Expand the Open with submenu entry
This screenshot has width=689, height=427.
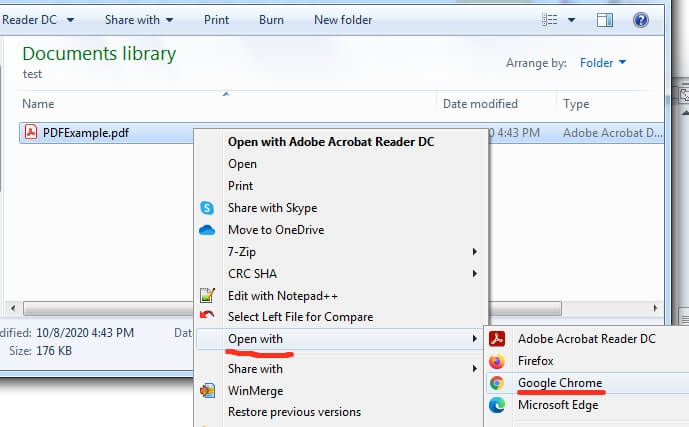coord(341,339)
